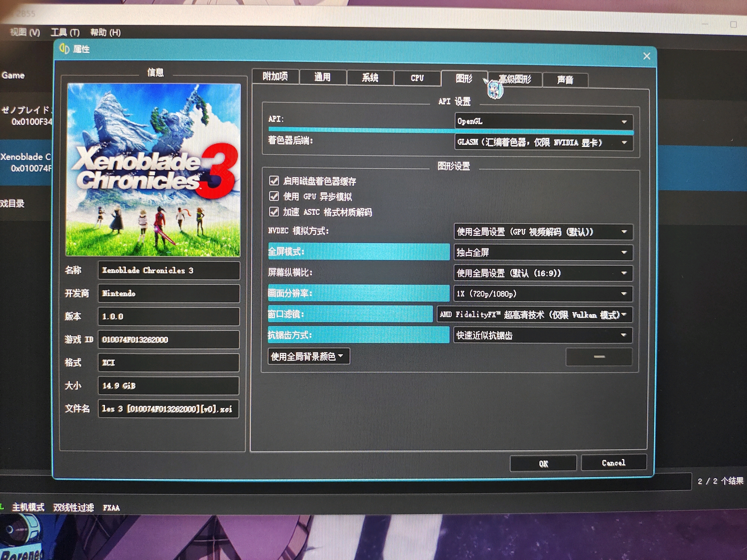Click the yuzu logo icon in the dialog title bar
Viewport: 747px width, 560px height.
(65, 49)
